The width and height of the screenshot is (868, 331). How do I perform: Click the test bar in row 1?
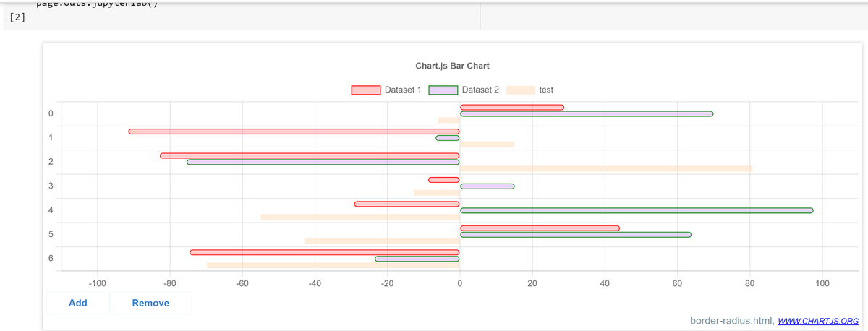point(487,145)
